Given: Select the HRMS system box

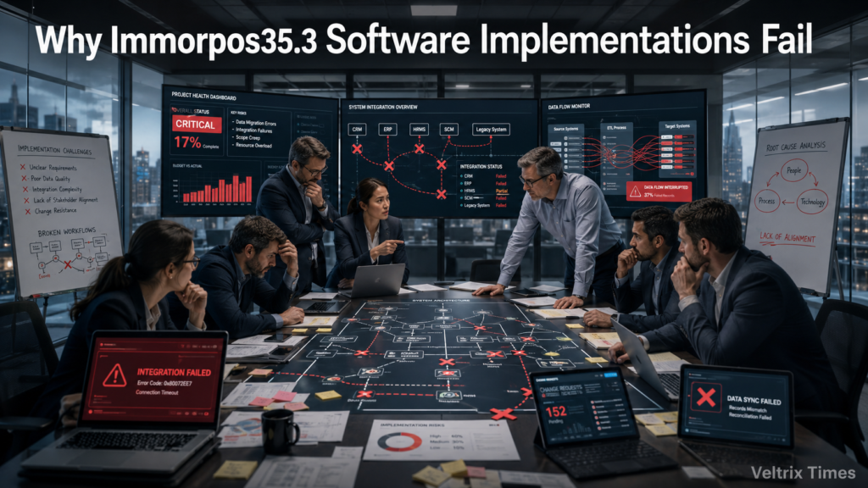Looking at the screenshot, I should point(419,130).
